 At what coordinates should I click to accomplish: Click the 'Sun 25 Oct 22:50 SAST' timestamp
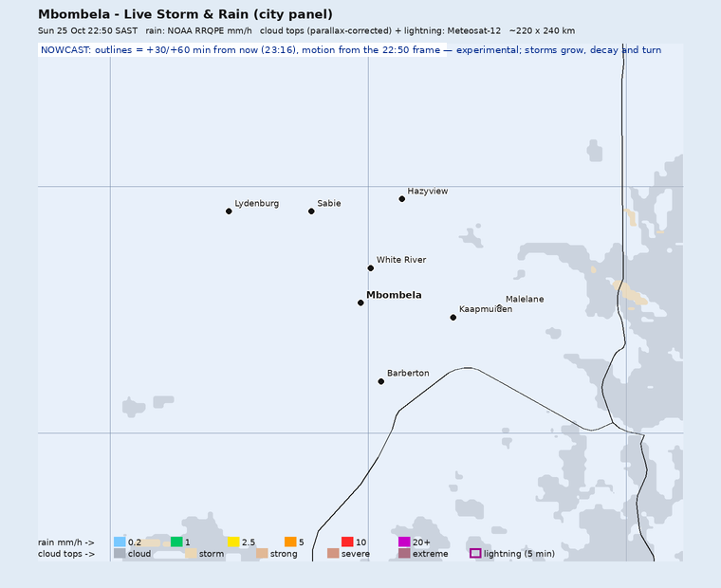tap(88, 30)
